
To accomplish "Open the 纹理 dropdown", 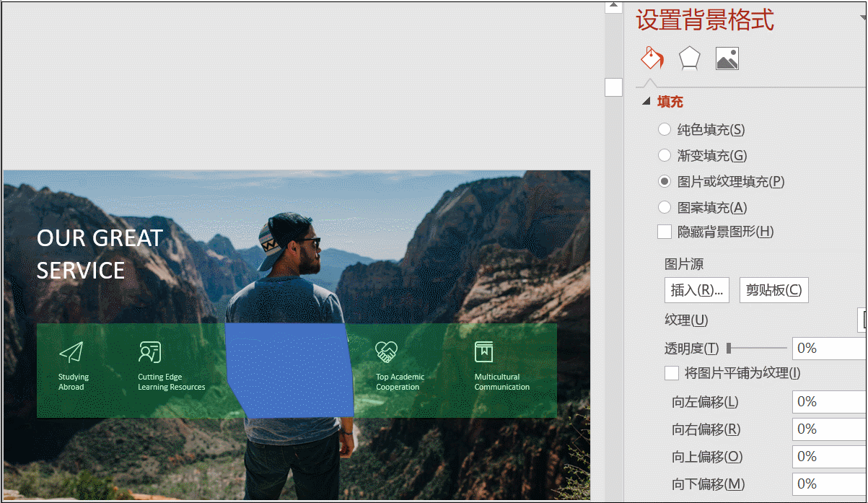I will [x=862, y=320].
